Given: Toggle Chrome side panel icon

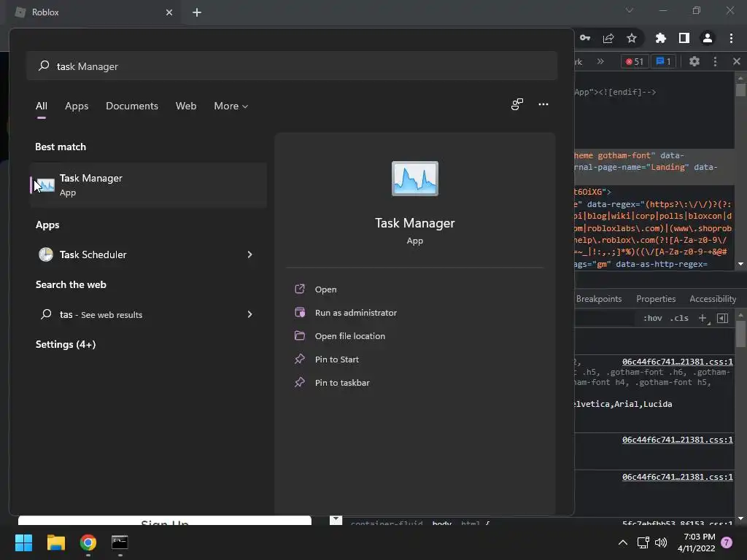Looking at the screenshot, I should point(684,38).
